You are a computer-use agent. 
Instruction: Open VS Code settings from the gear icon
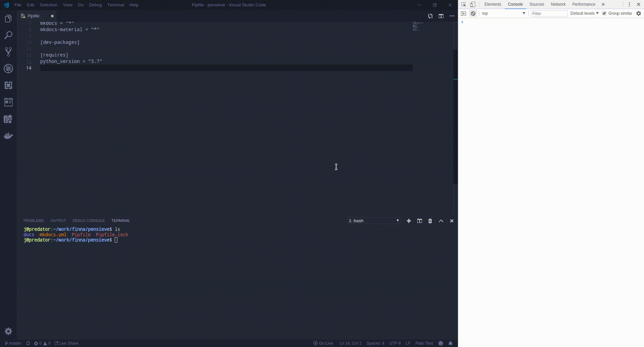[8, 331]
